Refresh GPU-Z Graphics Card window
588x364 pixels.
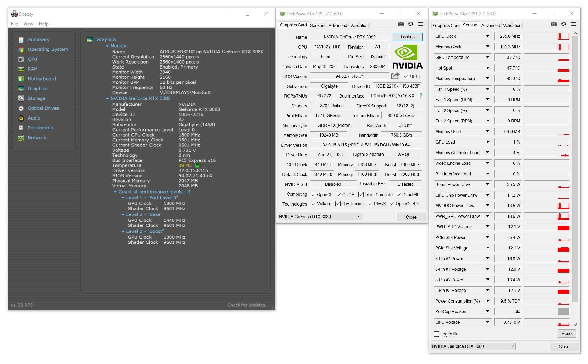pyautogui.click(x=411, y=24)
